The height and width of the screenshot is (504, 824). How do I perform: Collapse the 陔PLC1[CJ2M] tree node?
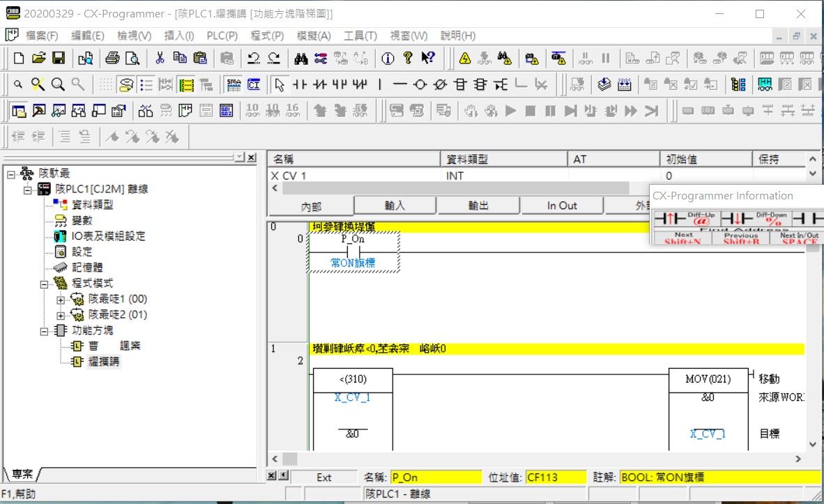[28, 190]
